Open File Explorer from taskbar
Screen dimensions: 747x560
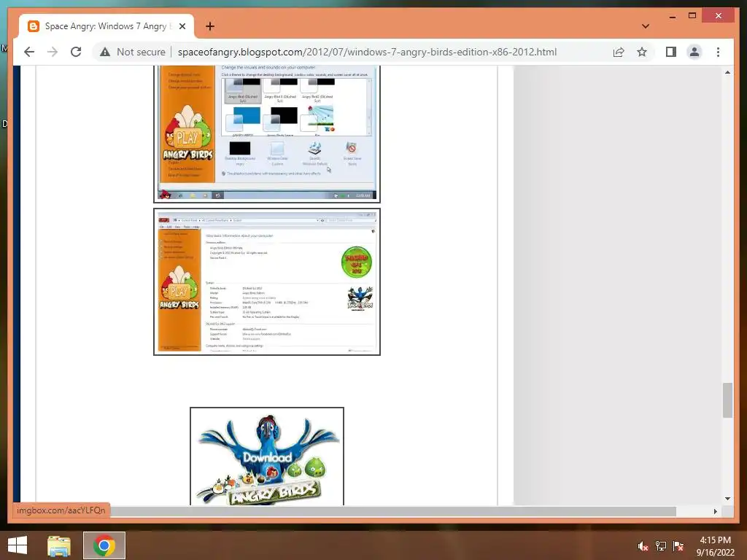point(59,545)
